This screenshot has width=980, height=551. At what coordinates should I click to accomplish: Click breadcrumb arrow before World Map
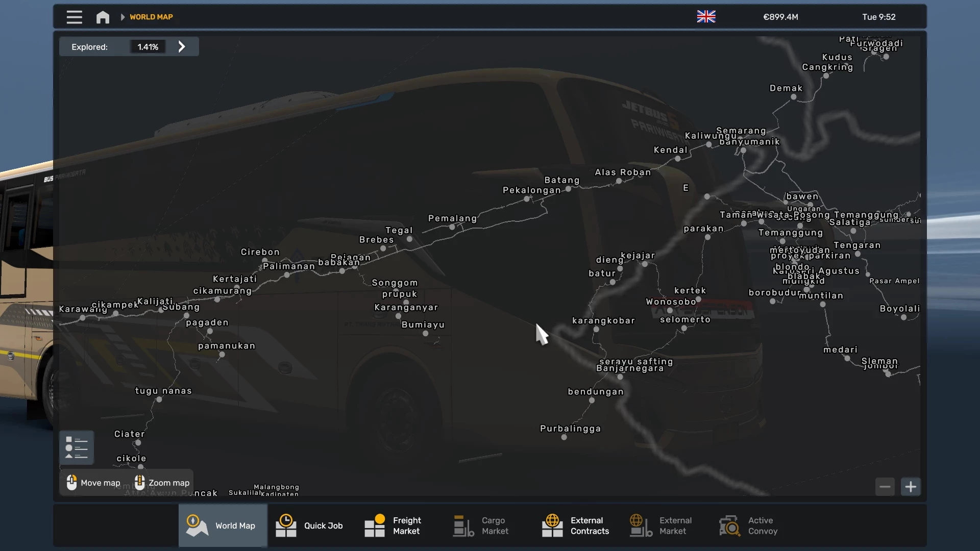[122, 17]
